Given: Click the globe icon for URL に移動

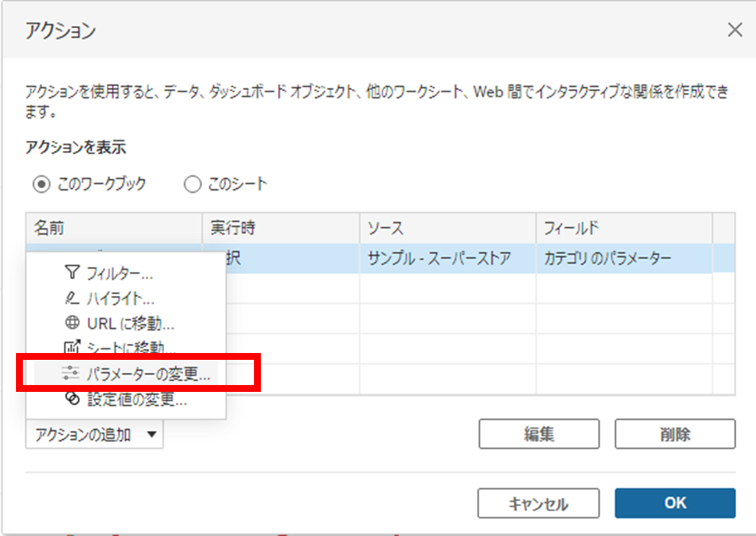Looking at the screenshot, I should point(72,323).
